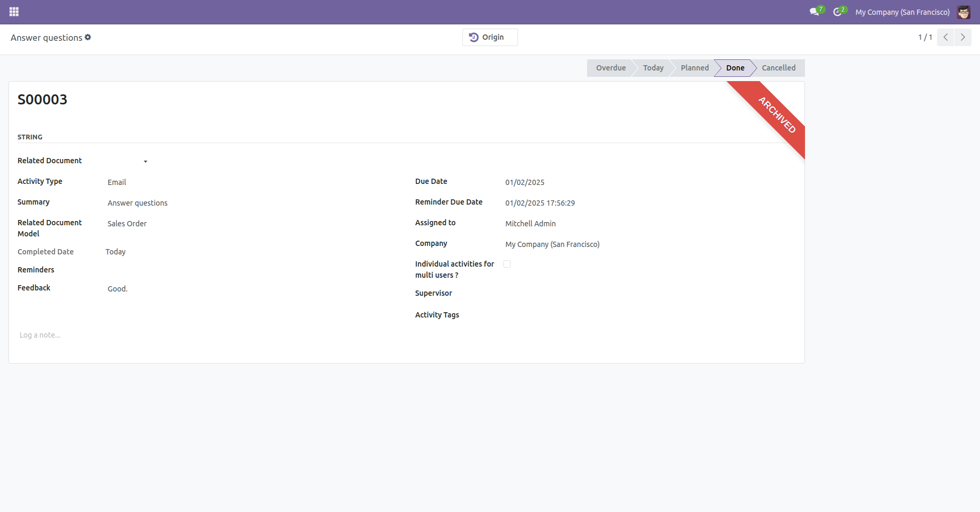980x512 pixels.
Task: Select the Done status stage
Action: 735,68
